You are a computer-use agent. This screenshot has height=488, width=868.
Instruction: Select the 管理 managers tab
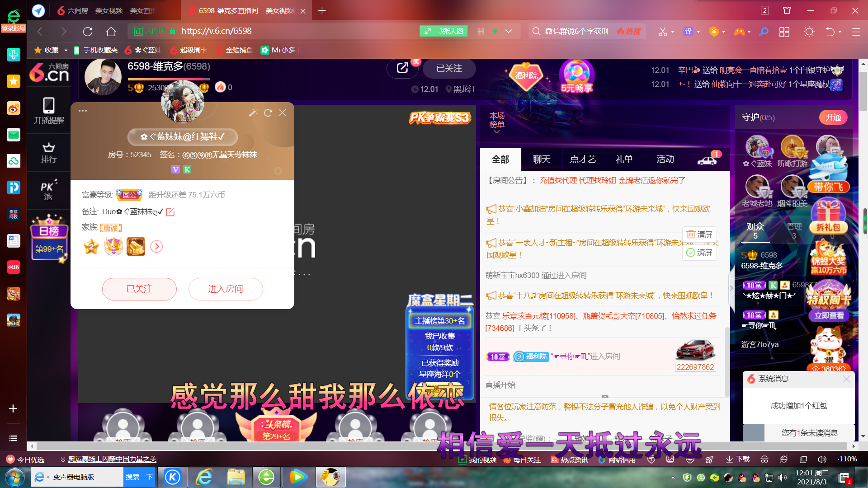(794, 231)
